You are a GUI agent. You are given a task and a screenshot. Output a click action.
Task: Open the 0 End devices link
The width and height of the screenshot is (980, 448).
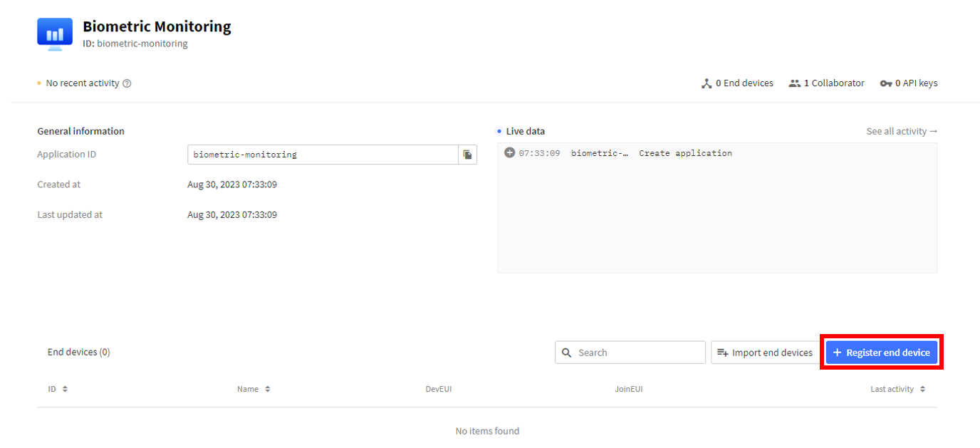pyautogui.click(x=737, y=83)
